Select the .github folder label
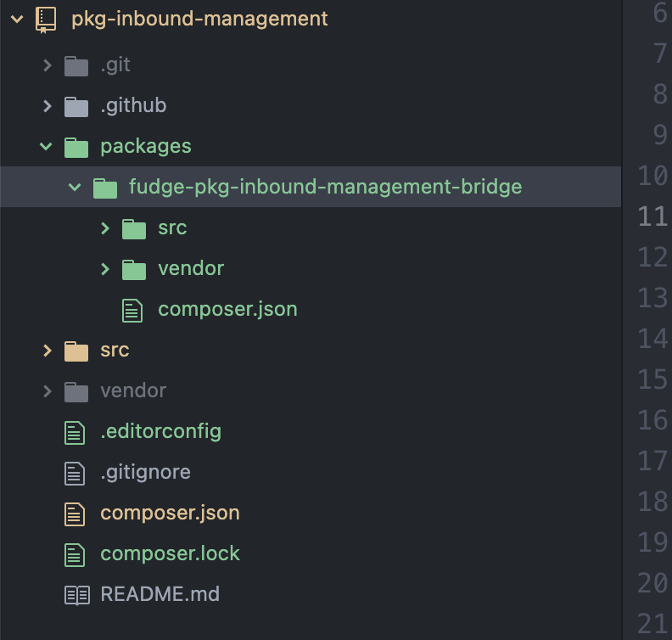 tap(133, 105)
